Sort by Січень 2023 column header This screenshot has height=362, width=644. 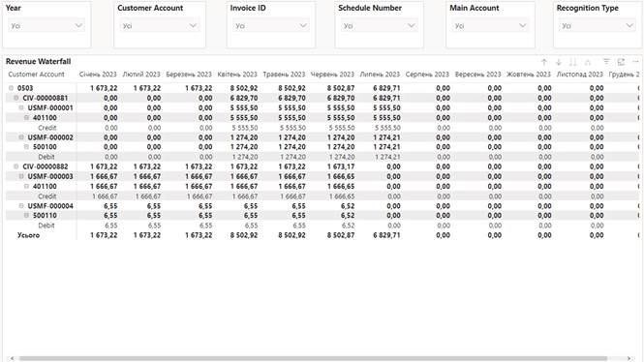point(98,75)
